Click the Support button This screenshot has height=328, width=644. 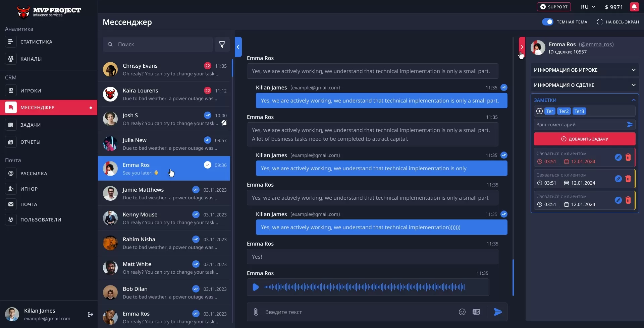pos(553,7)
